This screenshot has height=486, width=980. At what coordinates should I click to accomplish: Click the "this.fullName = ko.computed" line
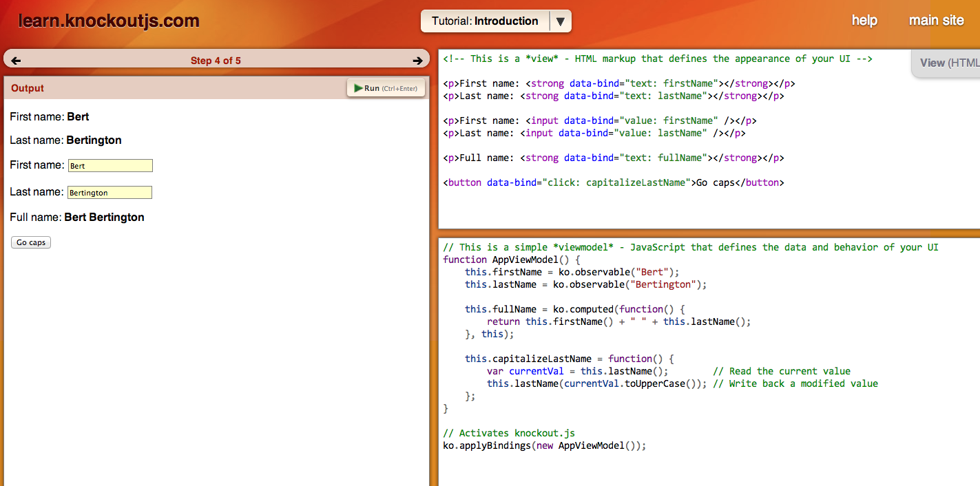575,310
